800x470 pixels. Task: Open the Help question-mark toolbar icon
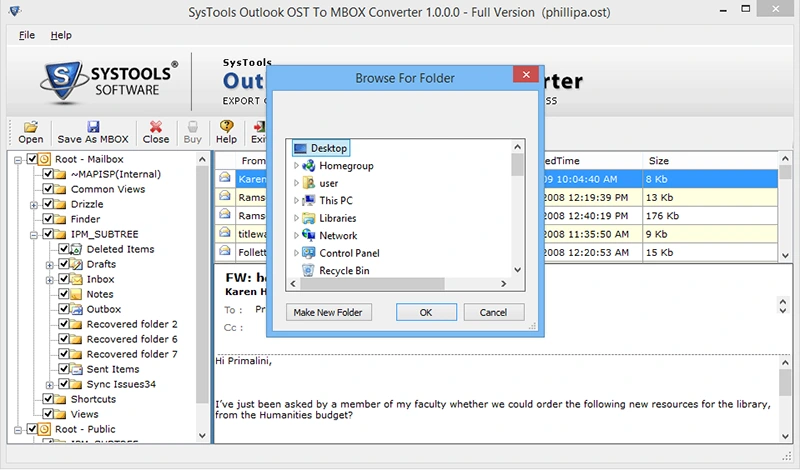[227, 126]
